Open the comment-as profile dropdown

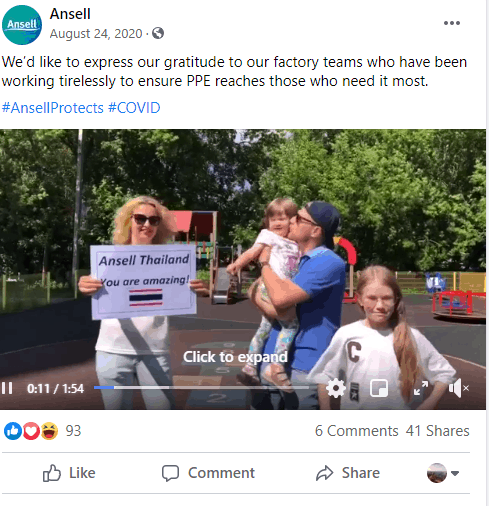[x=443, y=473]
